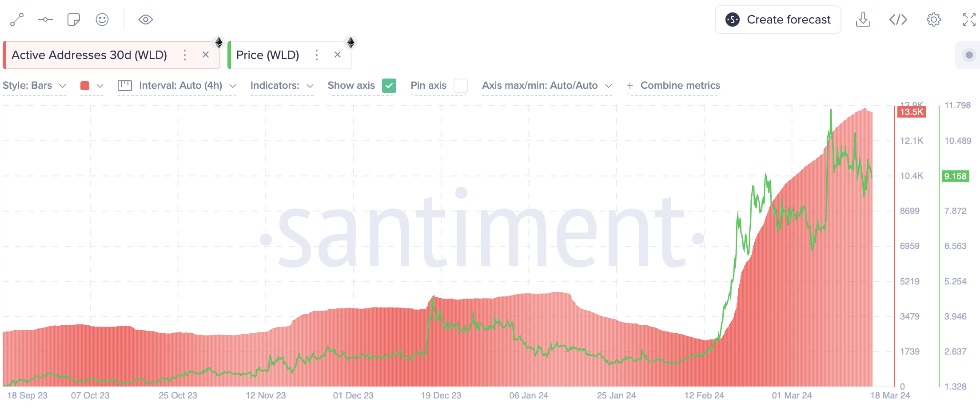Click the Create forecast button

778,20
